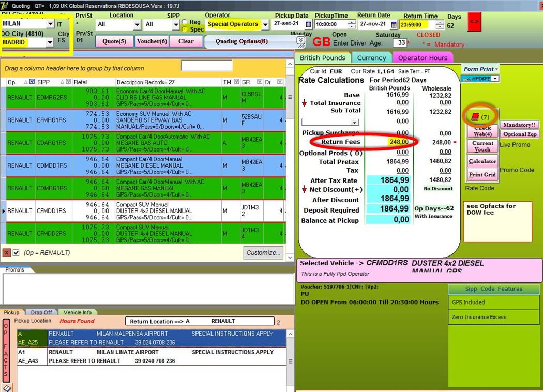Open the Drop Off tab
Screen dimensions: 543x392
tap(41, 312)
